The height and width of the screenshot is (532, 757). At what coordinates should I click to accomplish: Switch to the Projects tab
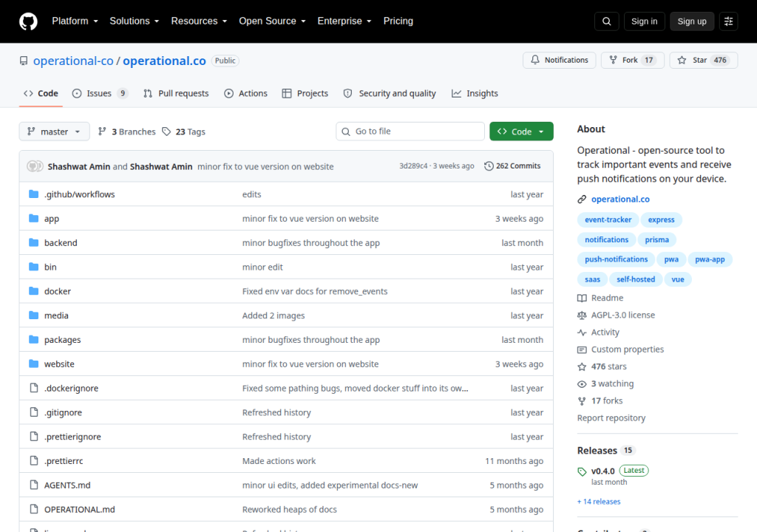(x=305, y=93)
